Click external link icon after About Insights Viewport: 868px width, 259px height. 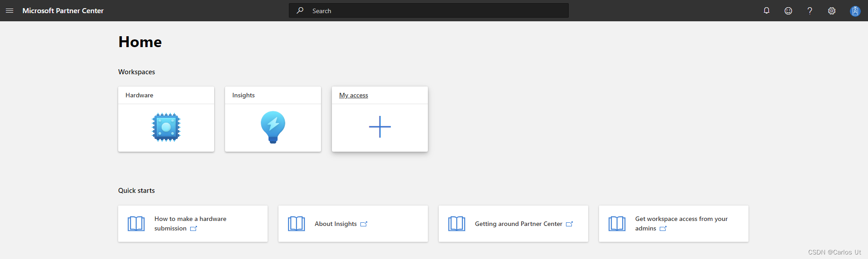click(364, 224)
